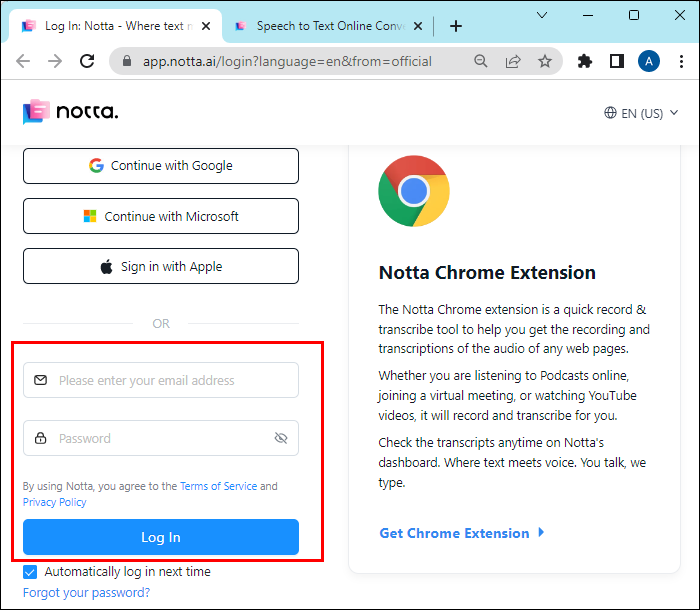Viewport: 700px width, 610px height.
Task: Choose Continue with Google
Action: (x=161, y=166)
